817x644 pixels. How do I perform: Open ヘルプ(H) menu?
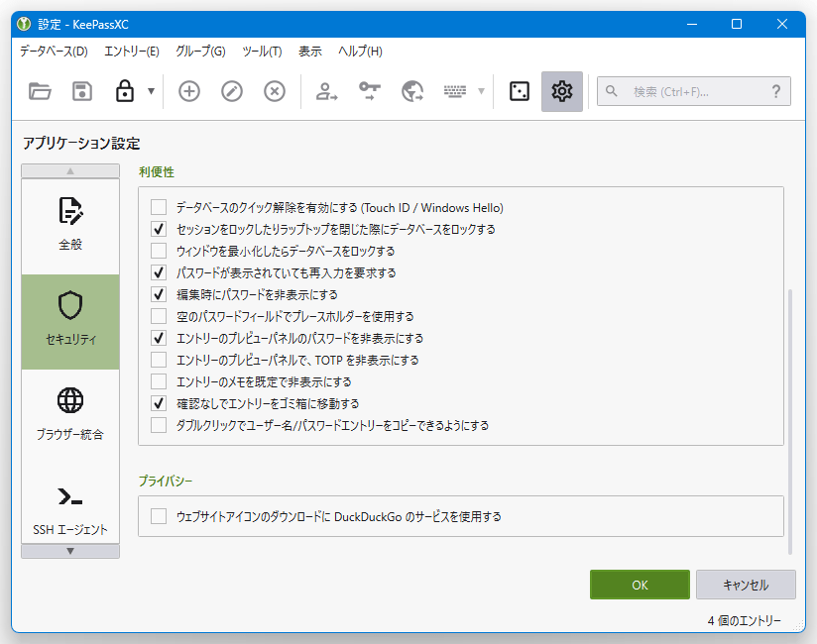[360, 51]
